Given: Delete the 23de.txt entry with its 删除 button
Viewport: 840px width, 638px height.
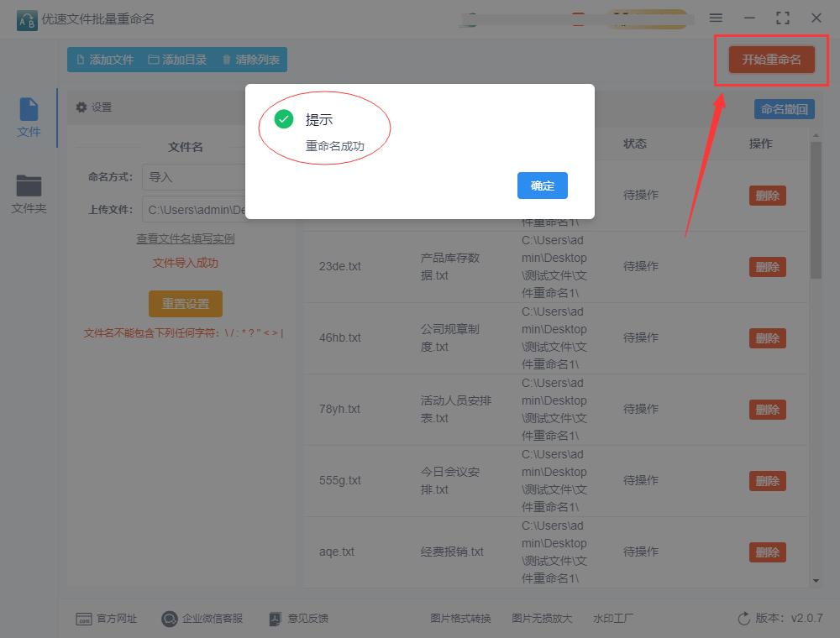Looking at the screenshot, I should (x=767, y=266).
